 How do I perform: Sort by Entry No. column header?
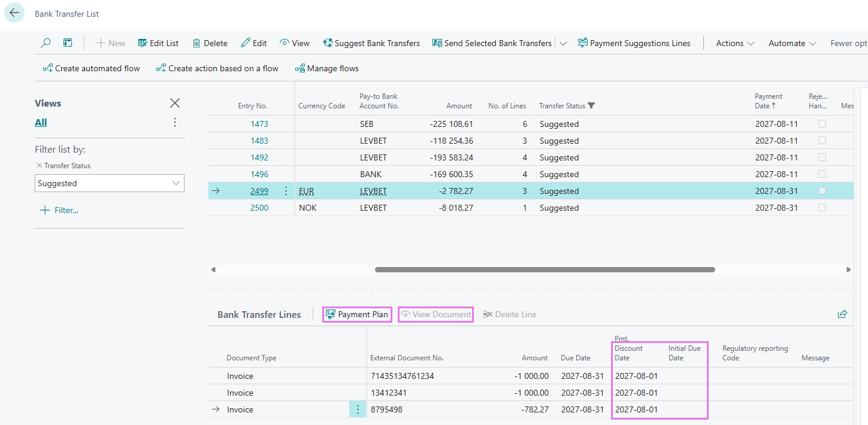[253, 106]
